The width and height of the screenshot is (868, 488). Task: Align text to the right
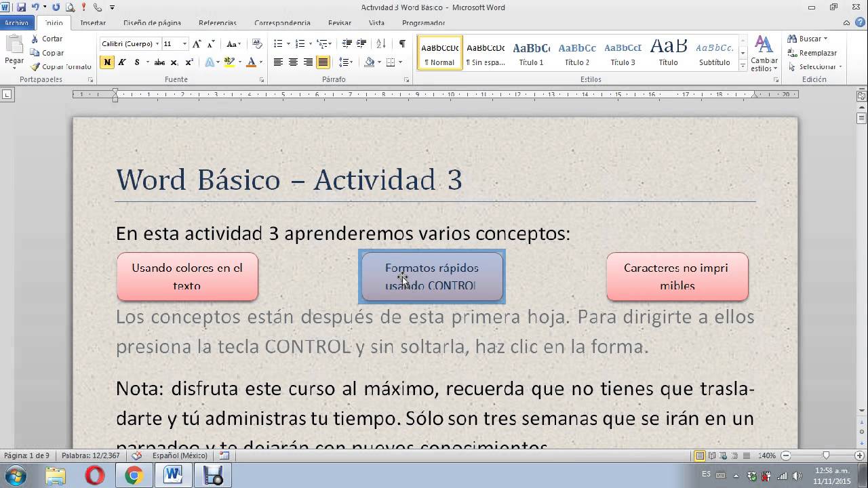[308, 62]
